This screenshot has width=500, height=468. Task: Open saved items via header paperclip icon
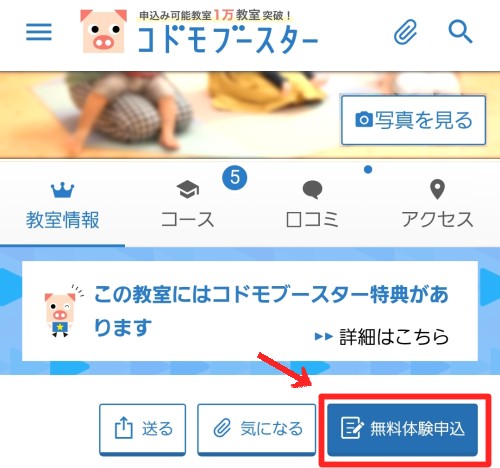click(x=405, y=32)
